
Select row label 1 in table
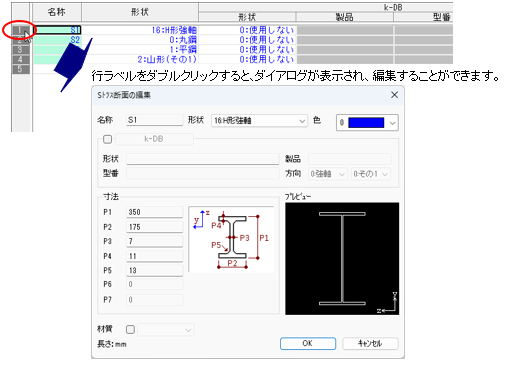tap(20, 30)
